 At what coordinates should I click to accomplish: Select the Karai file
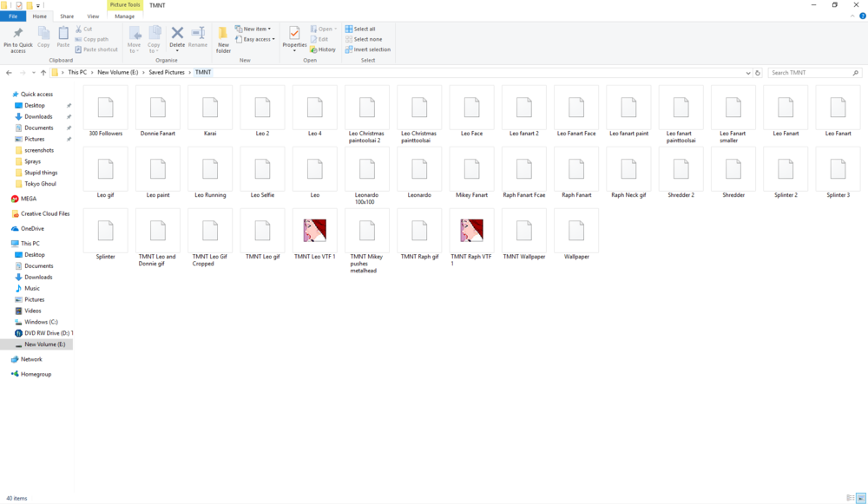[x=210, y=111]
